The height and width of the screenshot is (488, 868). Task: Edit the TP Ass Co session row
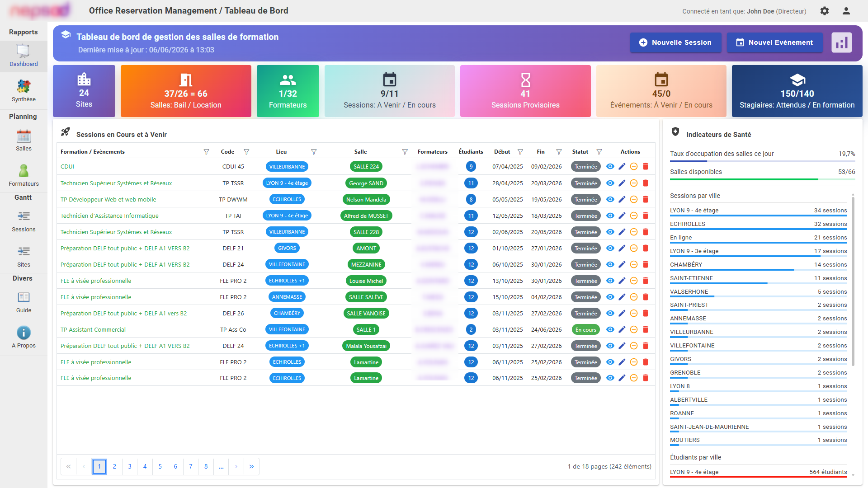tap(622, 329)
